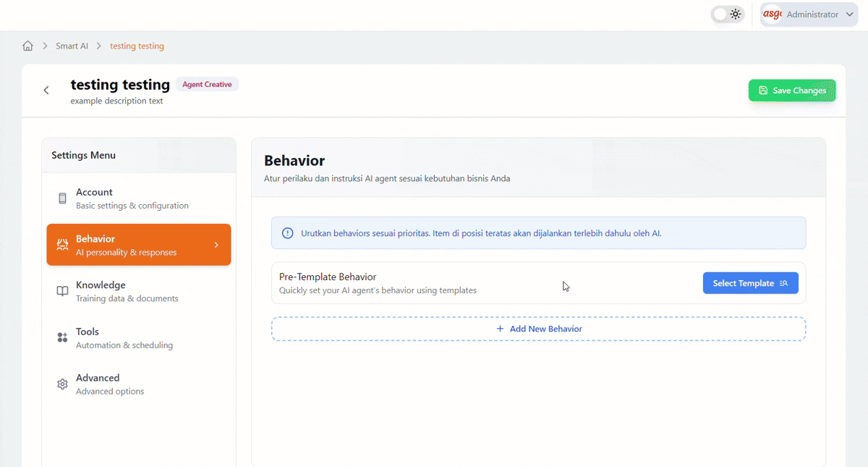Follow the Smart AI breadcrumb link
This screenshot has height=467, width=868.
72,46
